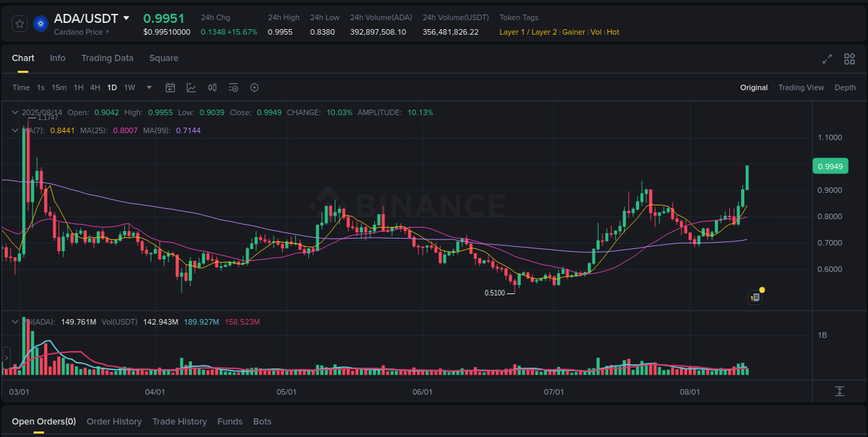The width and height of the screenshot is (868, 437).
Task: Select the 1W timeframe
Action: point(129,87)
